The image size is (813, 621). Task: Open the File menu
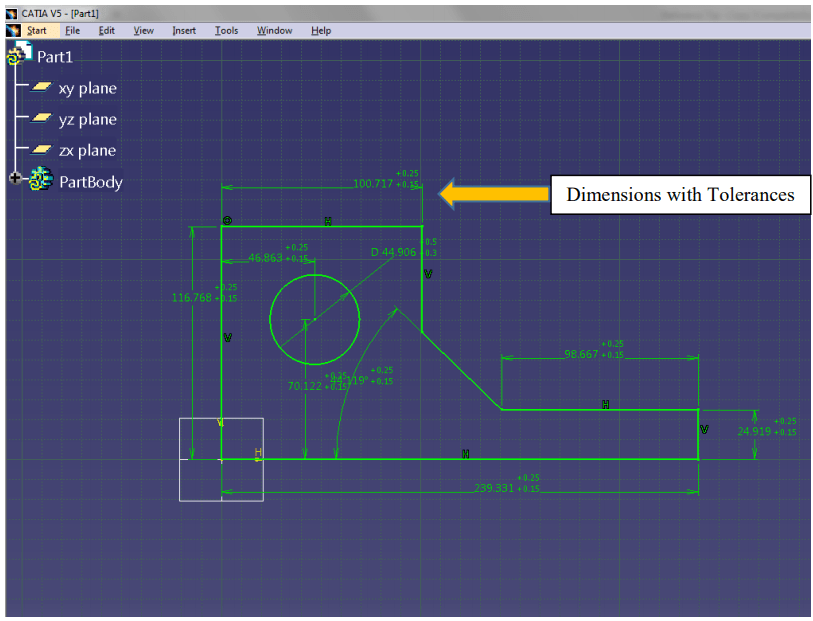tap(72, 30)
